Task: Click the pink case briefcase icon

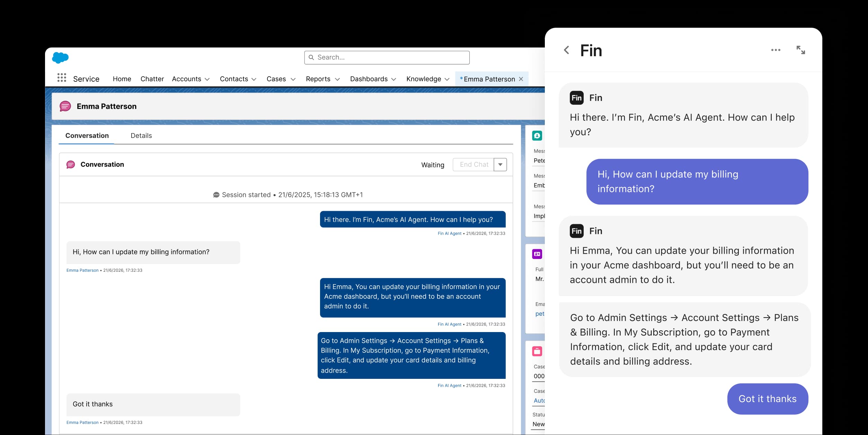Action: [537, 351]
